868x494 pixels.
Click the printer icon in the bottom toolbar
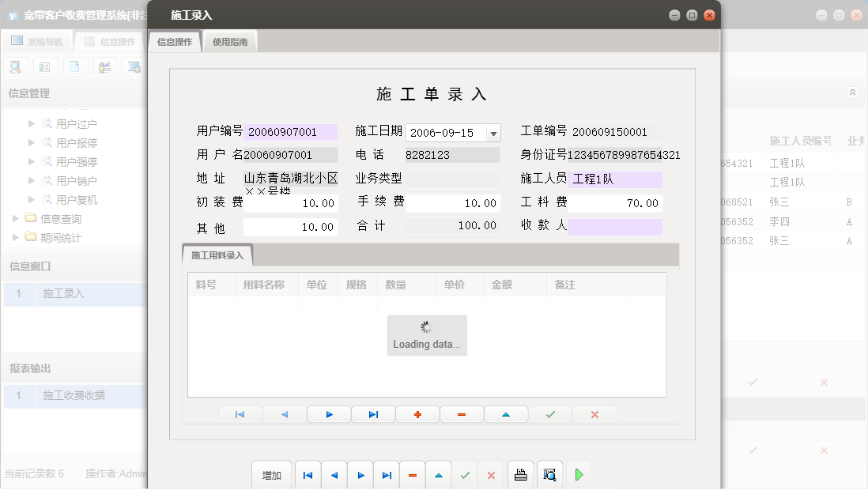pos(520,475)
